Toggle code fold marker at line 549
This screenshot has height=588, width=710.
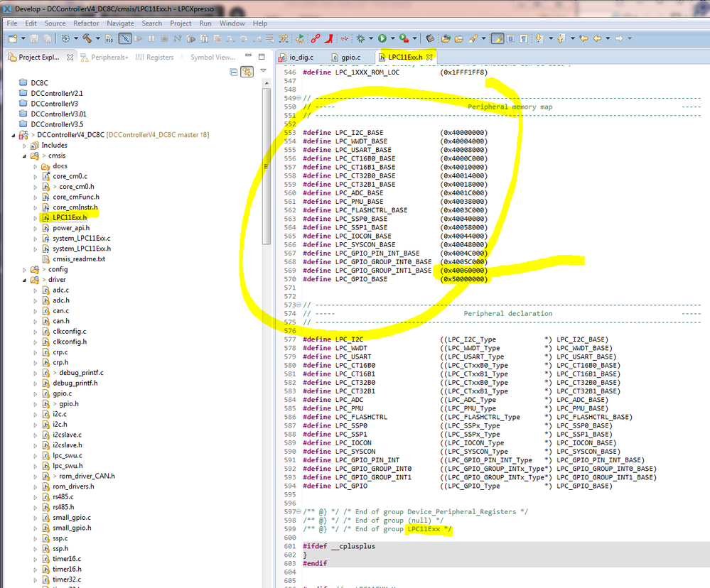[x=298, y=98]
